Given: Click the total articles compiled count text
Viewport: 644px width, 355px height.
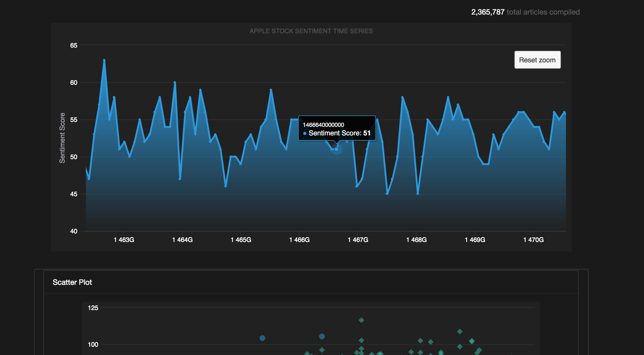Looking at the screenshot, I should pyautogui.click(x=525, y=12).
